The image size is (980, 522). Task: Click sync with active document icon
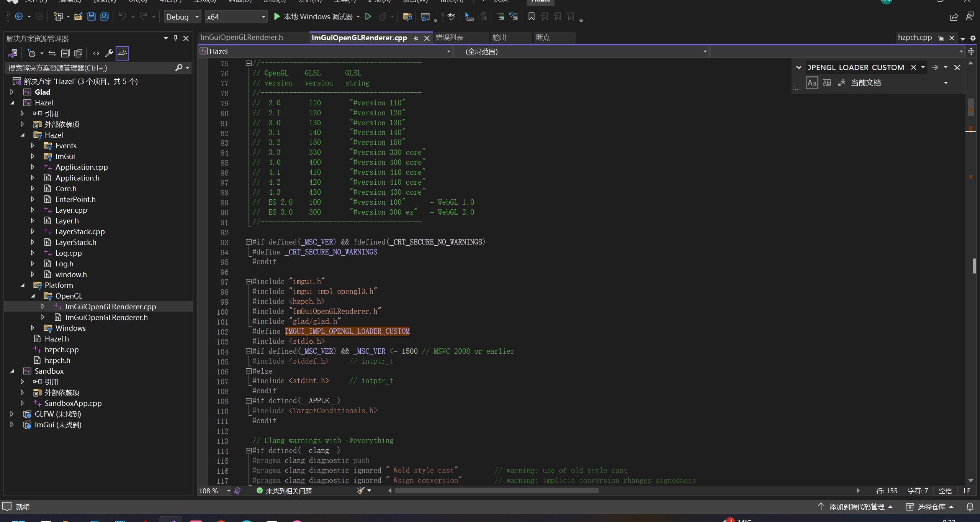pos(52,53)
